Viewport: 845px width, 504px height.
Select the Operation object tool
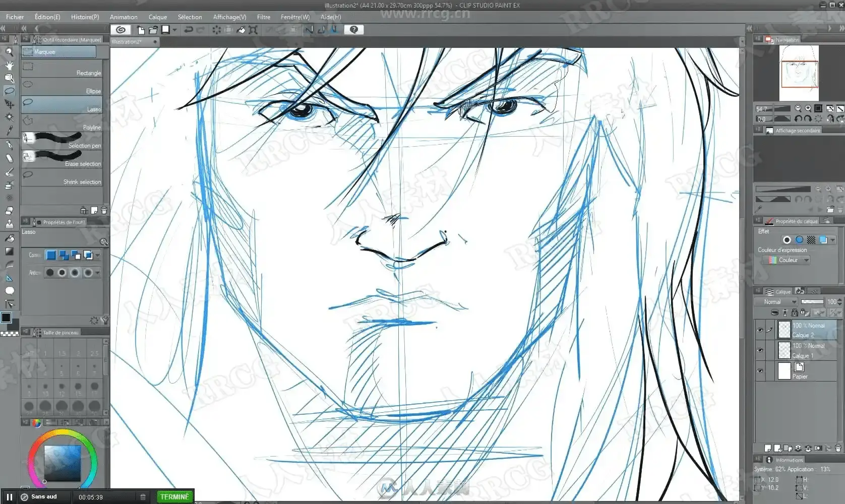pos(9,78)
